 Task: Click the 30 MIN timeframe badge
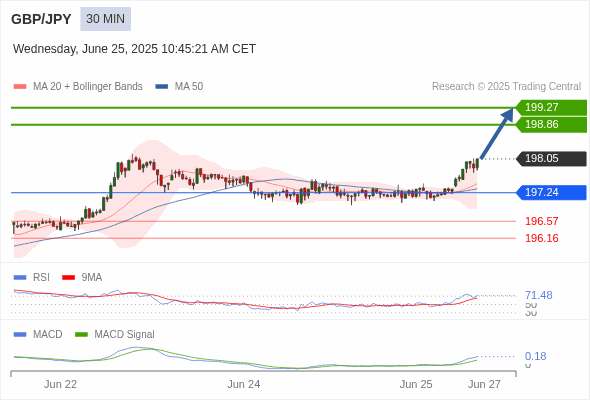pos(105,19)
